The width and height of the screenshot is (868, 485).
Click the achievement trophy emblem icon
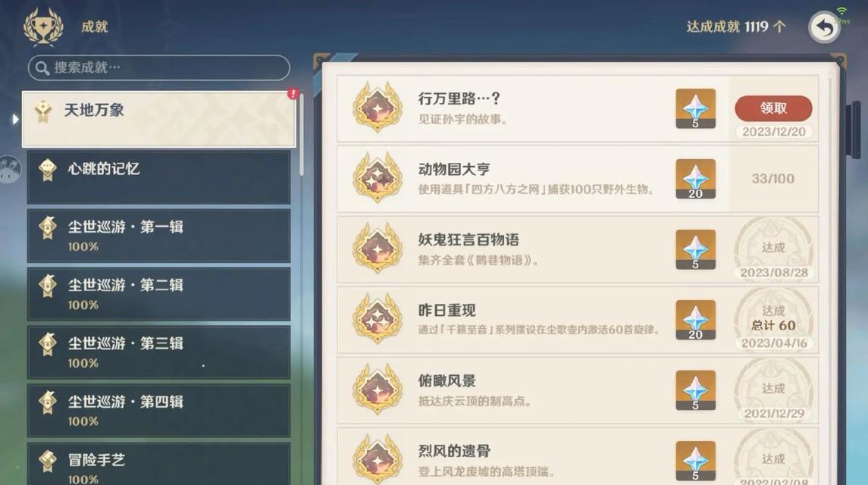(43, 26)
